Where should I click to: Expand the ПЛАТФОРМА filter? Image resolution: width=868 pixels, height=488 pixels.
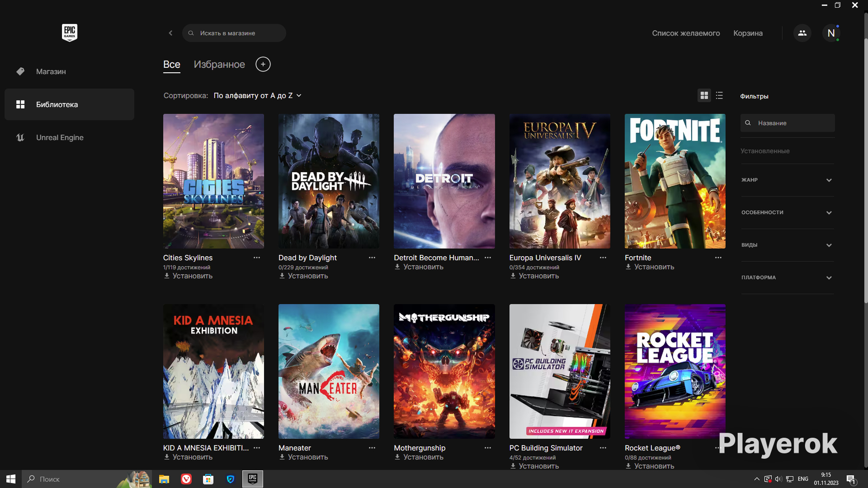(x=787, y=278)
